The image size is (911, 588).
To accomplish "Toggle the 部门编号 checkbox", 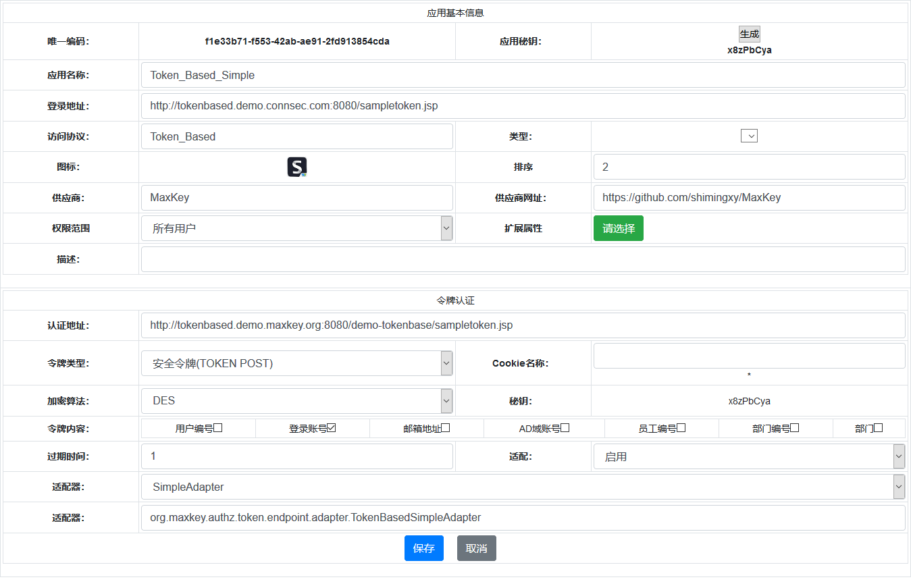I will [795, 428].
